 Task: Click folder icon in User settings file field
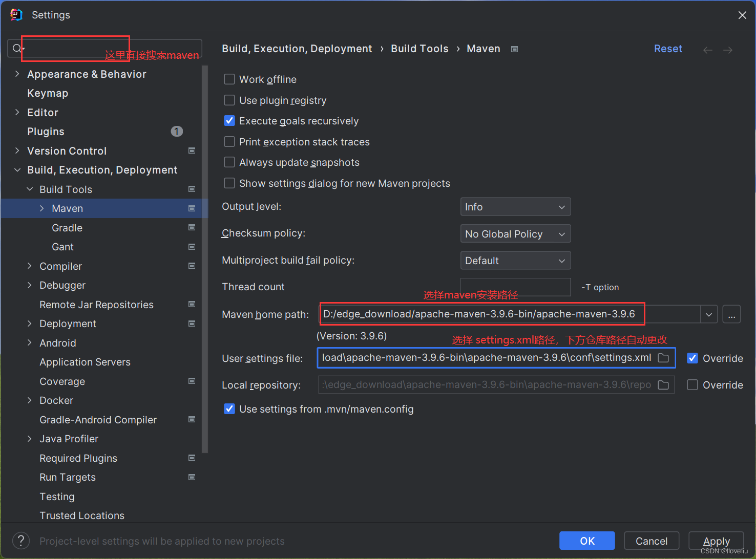pos(663,358)
